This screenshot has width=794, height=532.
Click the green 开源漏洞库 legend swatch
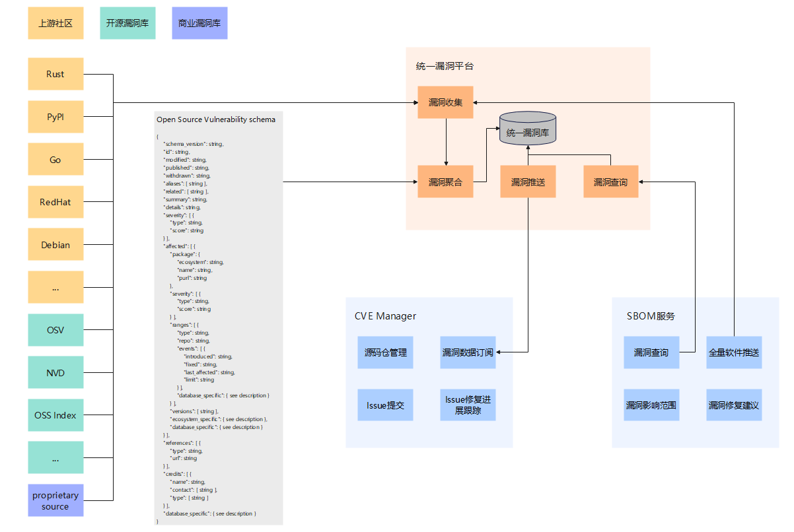pos(127,23)
